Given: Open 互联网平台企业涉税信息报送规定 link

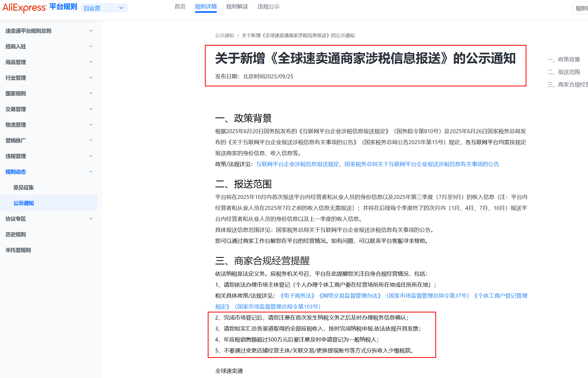Looking at the screenshot, I should 298,164.
